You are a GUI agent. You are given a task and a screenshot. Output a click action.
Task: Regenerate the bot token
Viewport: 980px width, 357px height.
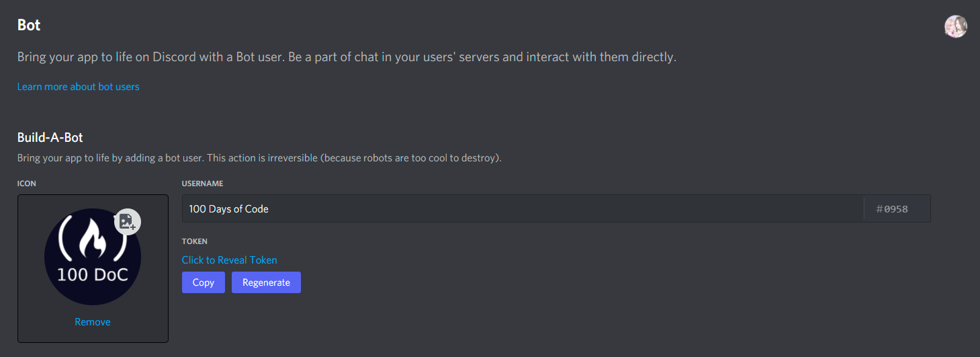pyautogui.click(x=266, y=282)
